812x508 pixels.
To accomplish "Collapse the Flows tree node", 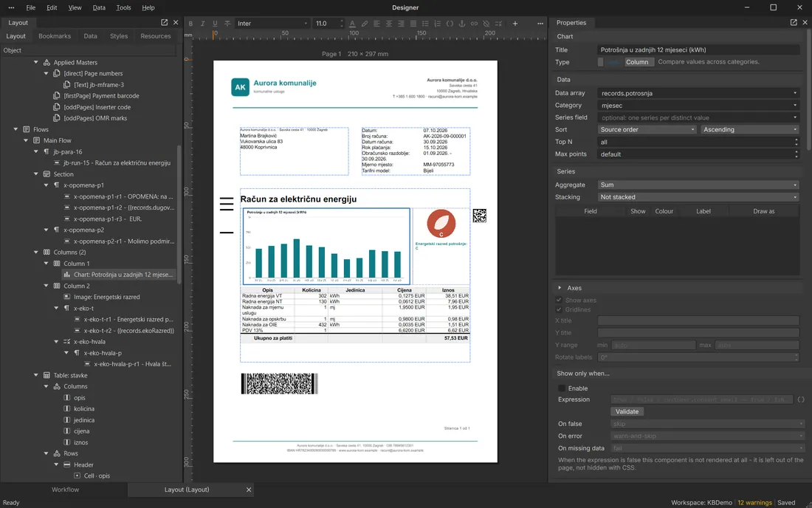I will point(16,129).
